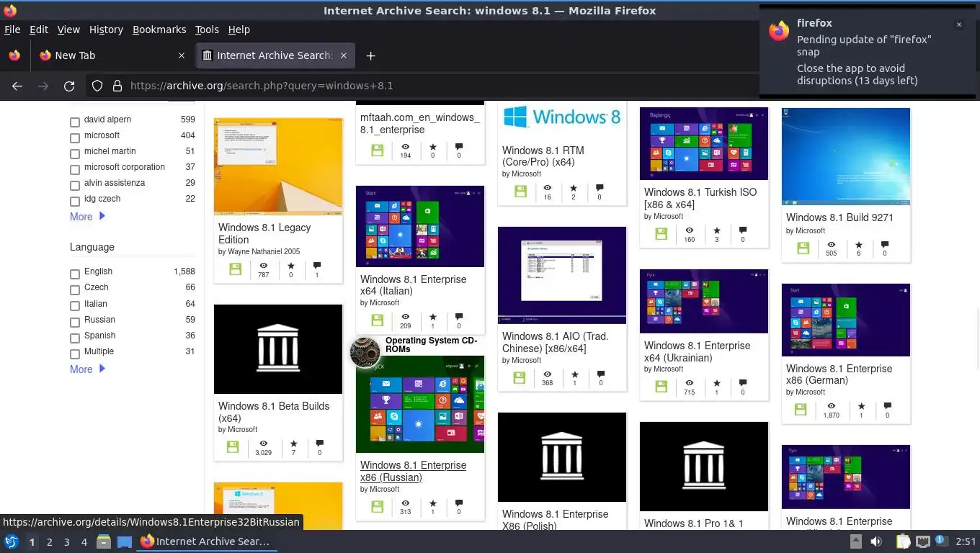Click the software icon for Windows 8.1 Enterprise x86 German
This screenshot has width=980, height=553.
(801, 410)
